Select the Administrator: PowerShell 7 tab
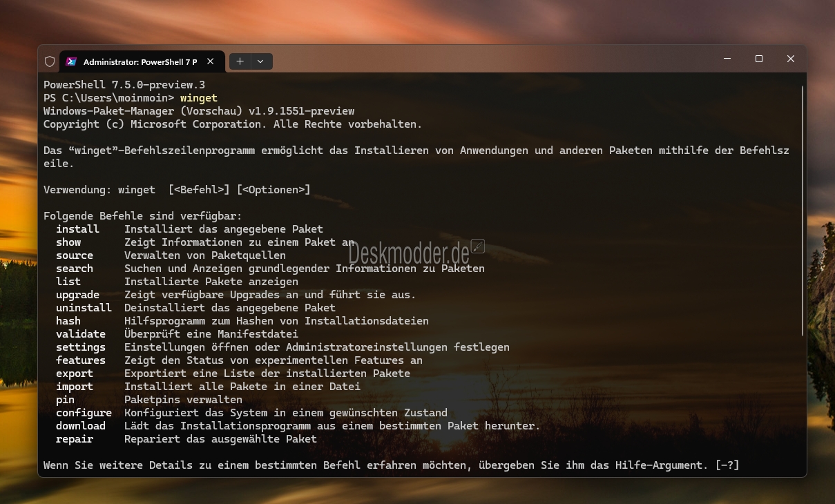The width and height of the screenshot is (835, 504). click(141, 61)
